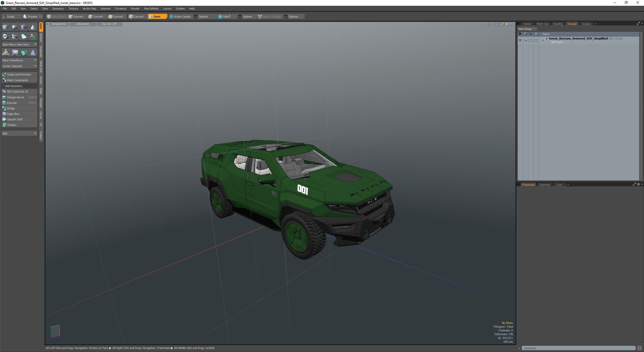Viewport: 644px width, 352px height.
Task: Select the Sphere primitive tool
Action: [15, 27]
